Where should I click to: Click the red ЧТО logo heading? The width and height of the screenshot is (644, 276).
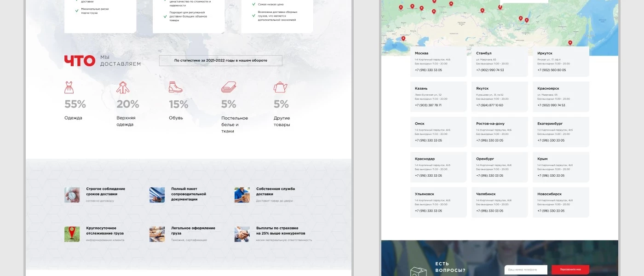80,61
